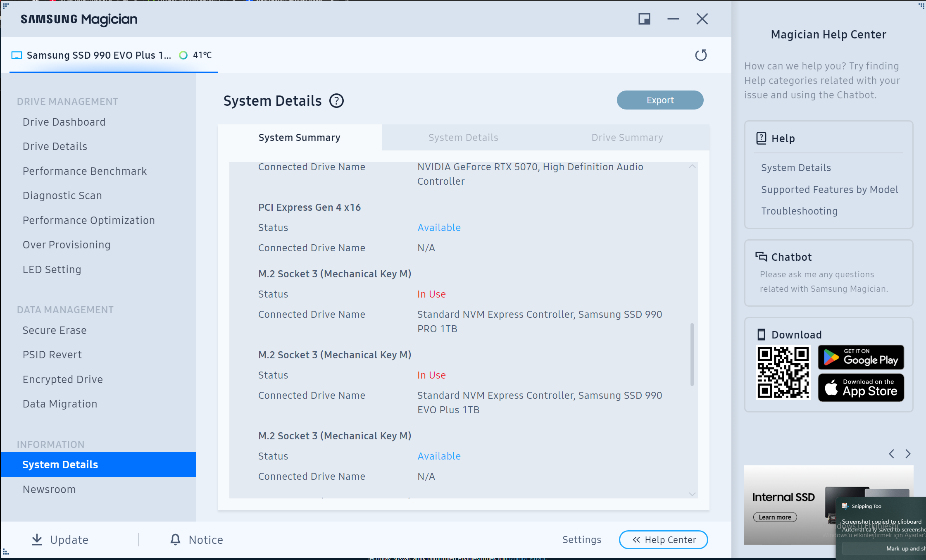Open Drive Details in the sidebar

[x=55, y=146]
